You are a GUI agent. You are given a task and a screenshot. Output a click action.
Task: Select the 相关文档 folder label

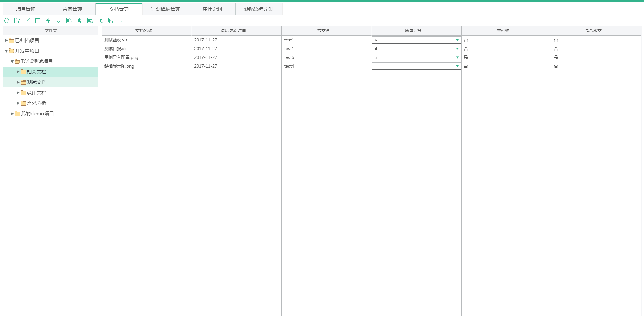37,72
